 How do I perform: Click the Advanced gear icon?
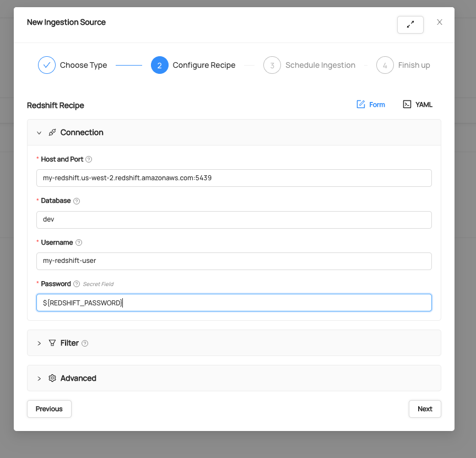52,378
